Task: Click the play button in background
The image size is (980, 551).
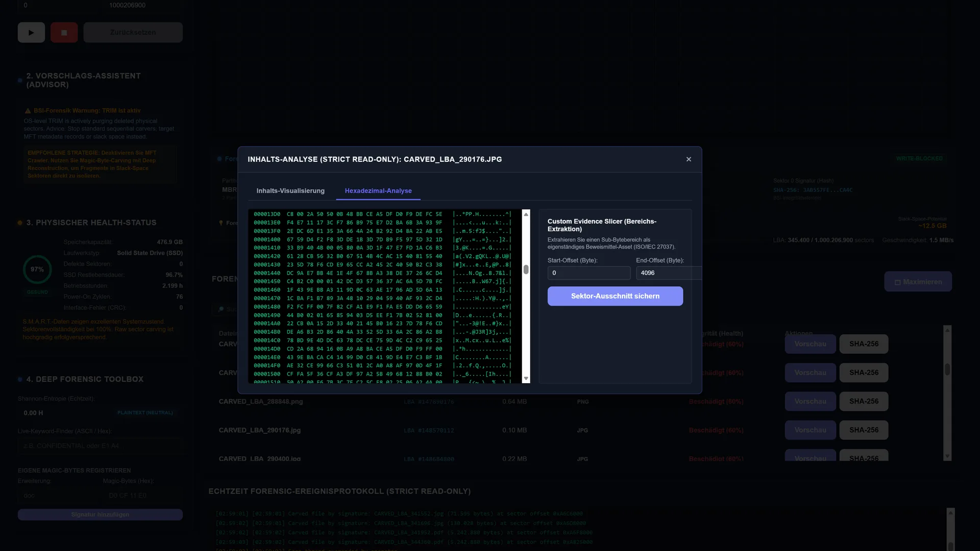Action: [x=31, y=32]
